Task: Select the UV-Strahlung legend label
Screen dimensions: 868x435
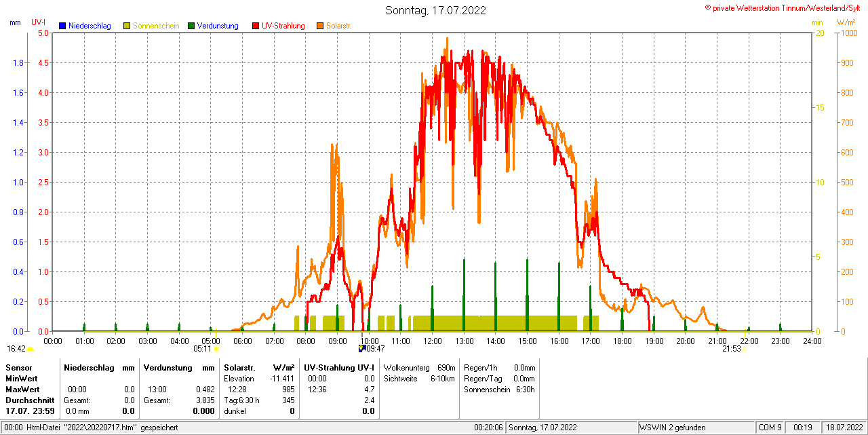Action: click(283, 26)
